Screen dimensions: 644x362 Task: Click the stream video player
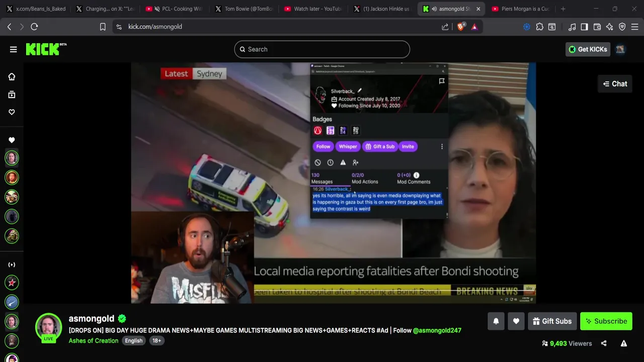(x=334, y=183)
